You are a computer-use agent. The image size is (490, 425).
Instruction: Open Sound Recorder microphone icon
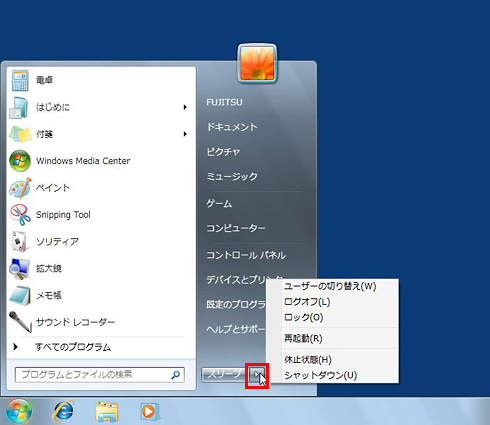tap(20, 322)
